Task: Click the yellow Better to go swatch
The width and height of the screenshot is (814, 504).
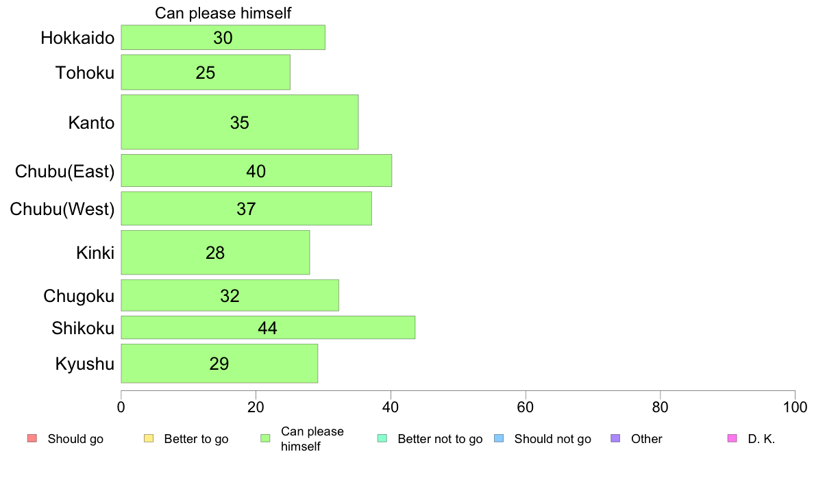Action: click(x=149, y=438)
